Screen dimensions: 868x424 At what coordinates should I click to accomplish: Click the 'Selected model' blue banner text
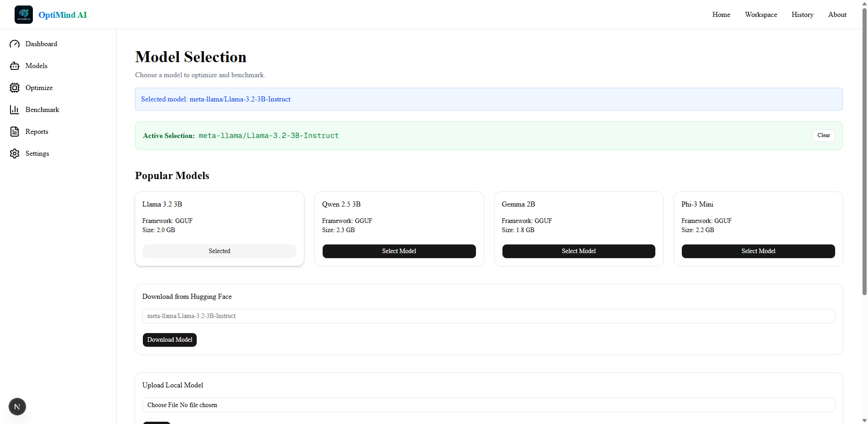click(216, 99)
